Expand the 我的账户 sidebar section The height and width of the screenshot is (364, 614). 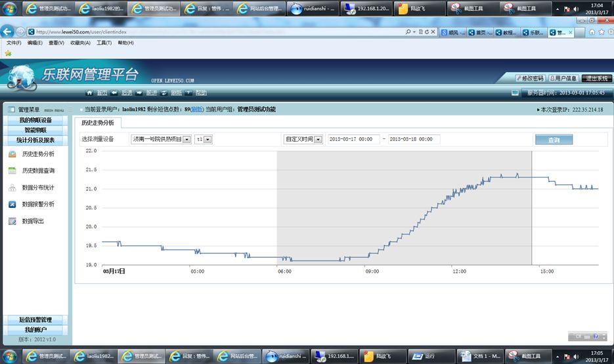pyautogui.click(x=35, y=330)
